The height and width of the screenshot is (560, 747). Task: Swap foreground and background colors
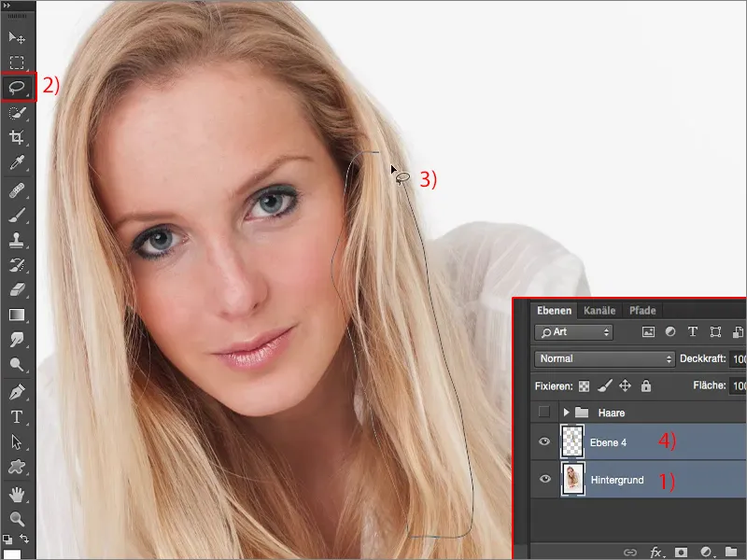24,539
